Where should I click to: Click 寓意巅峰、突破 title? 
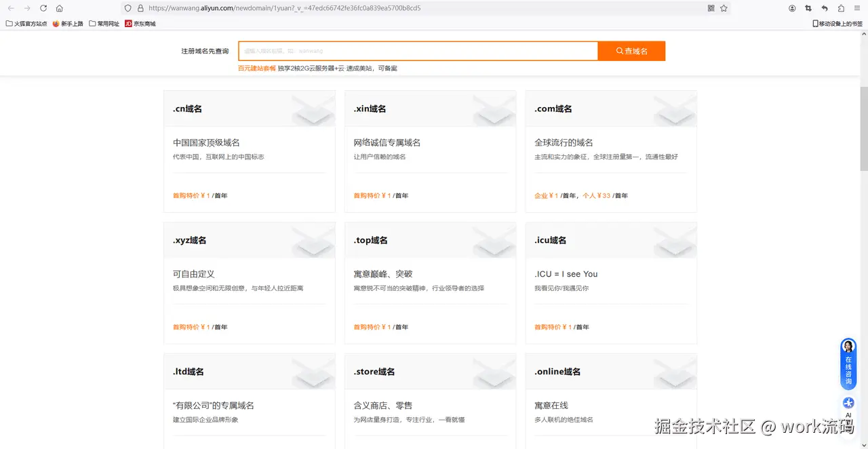coord(382,274)
